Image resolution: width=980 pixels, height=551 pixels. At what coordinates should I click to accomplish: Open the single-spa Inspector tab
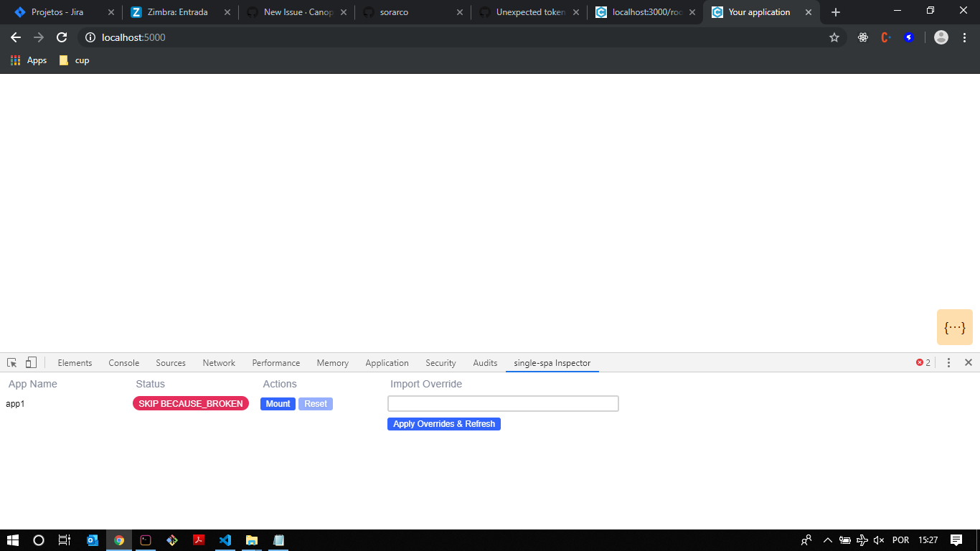pyautogui.click(x=552, y=362)
